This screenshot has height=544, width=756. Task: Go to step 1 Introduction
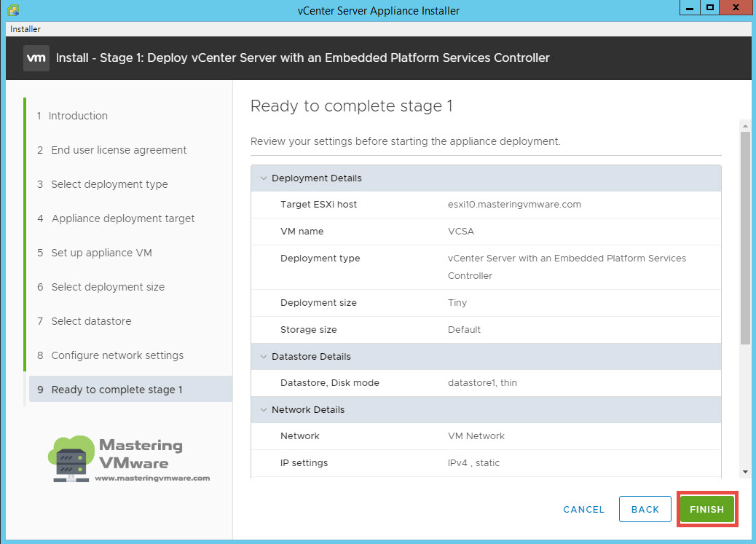pyautogui.click(x=72, y=116)
